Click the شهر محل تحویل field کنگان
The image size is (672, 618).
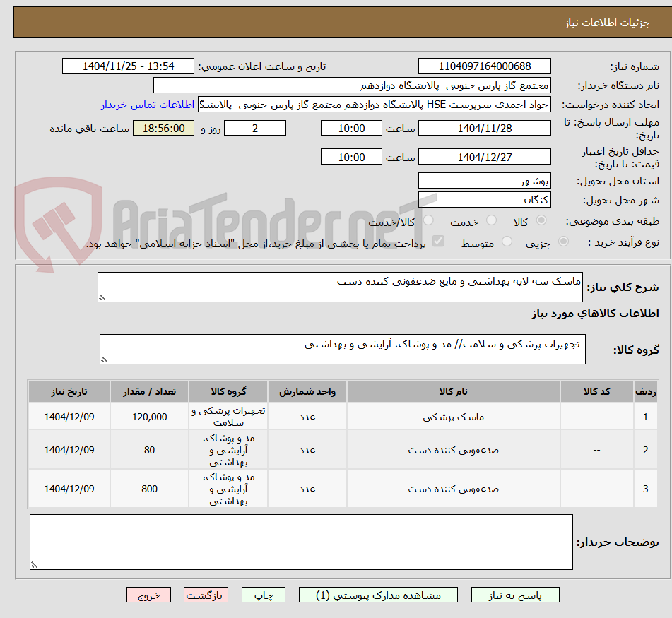(484, 200)
